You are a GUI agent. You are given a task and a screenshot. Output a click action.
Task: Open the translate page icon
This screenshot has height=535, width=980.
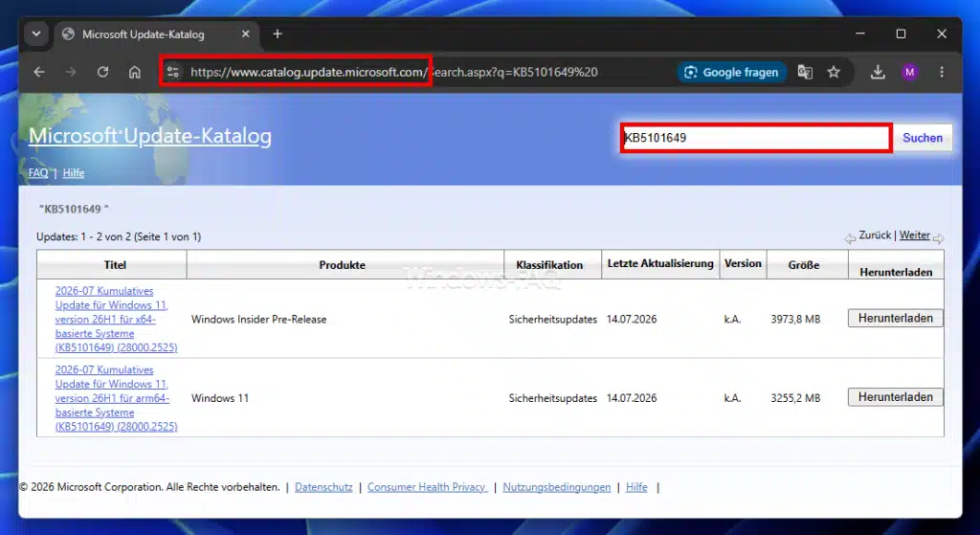(x=805, y=72)
